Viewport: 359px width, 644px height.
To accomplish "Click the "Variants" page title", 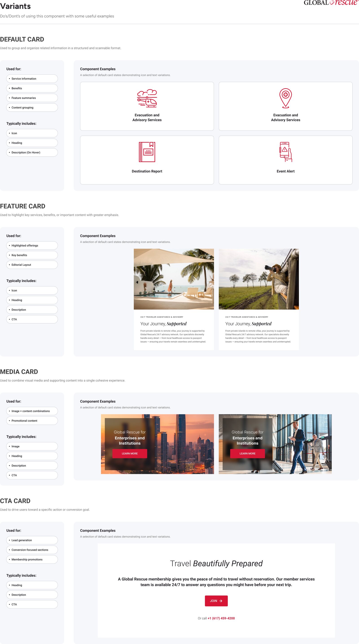I will [x=15, y=6].
